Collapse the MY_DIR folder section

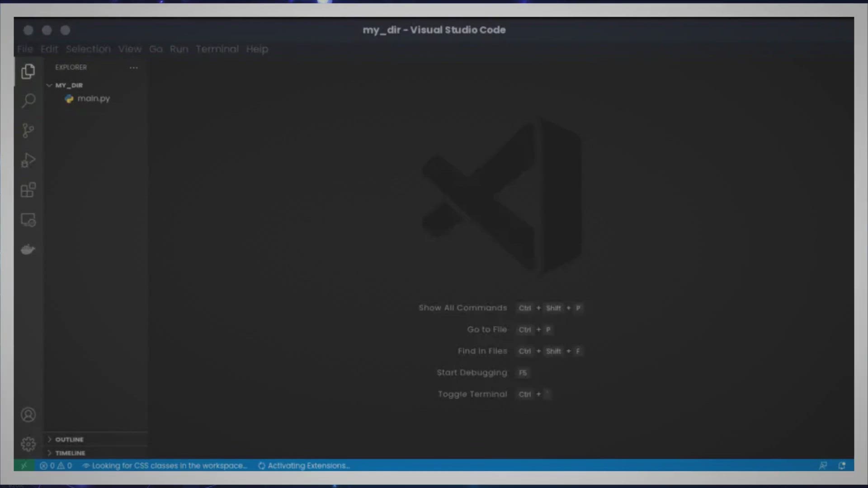96,85
